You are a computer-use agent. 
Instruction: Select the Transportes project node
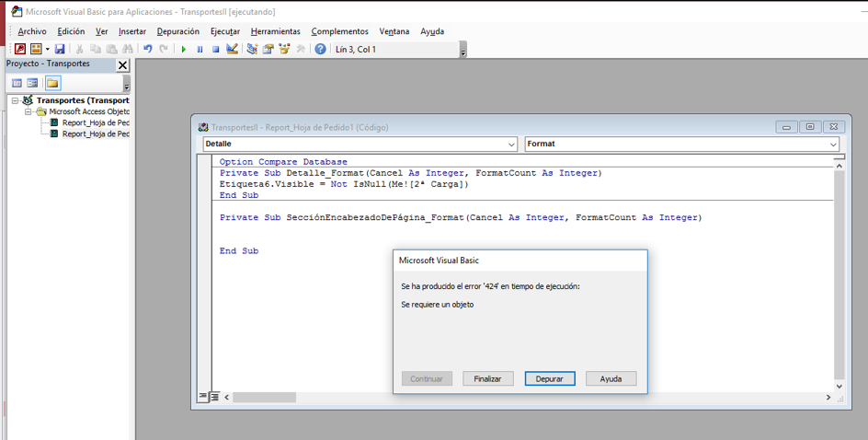point(83,100)
